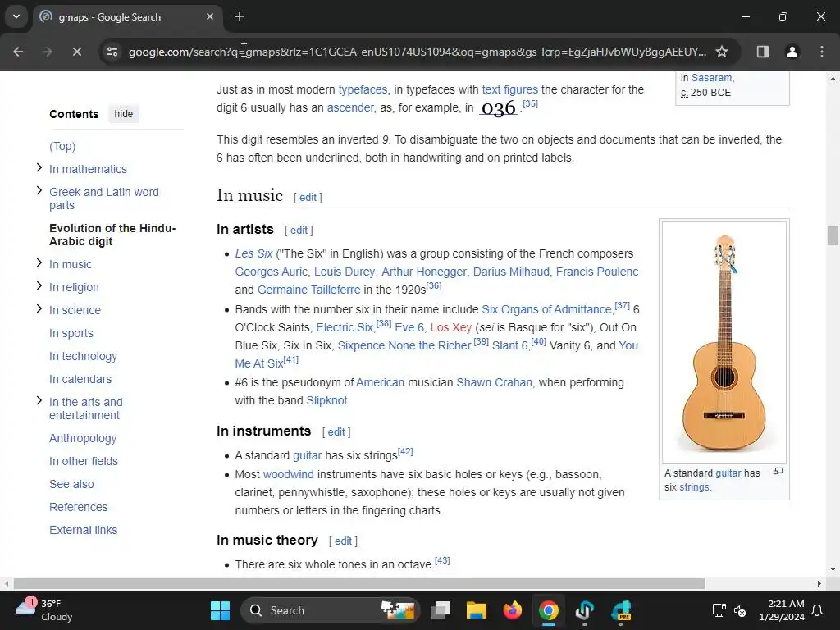Image resolution: width=840 pixels, height=630 pixels.
Task: Open Sixpence None the Richer link
Action: pyautogui.click(x=404, y=346)
